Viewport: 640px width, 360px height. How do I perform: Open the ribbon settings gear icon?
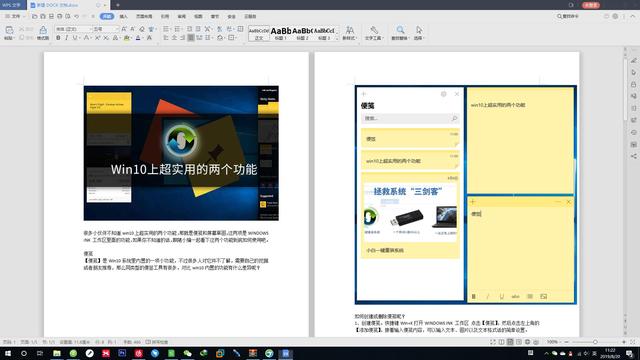[x=615, y=16]
